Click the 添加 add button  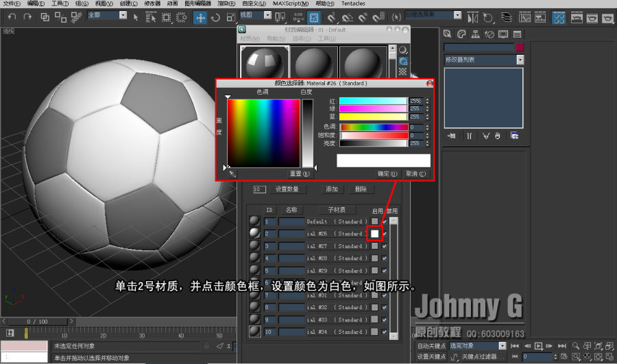coord(332,189)
